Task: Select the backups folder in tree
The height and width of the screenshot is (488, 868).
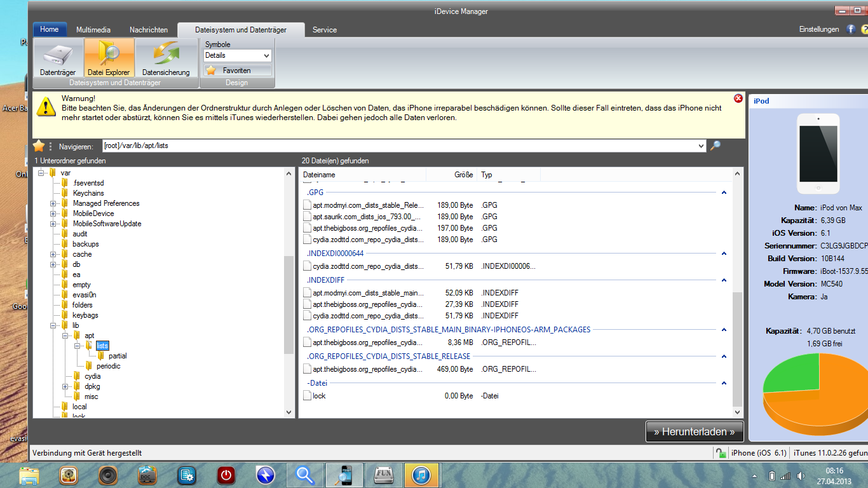Action: [86, 244]
